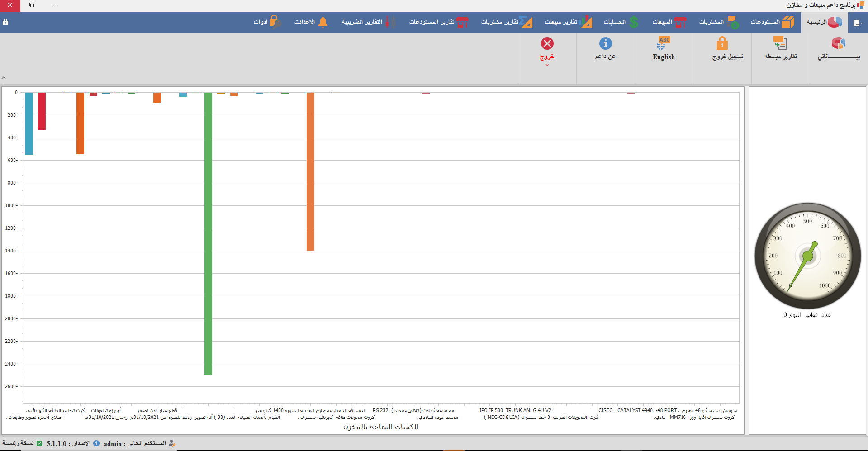The image size is (868, 451).
Task: Click the lock icon in the top-left corner
Action: tap(5, 22)
